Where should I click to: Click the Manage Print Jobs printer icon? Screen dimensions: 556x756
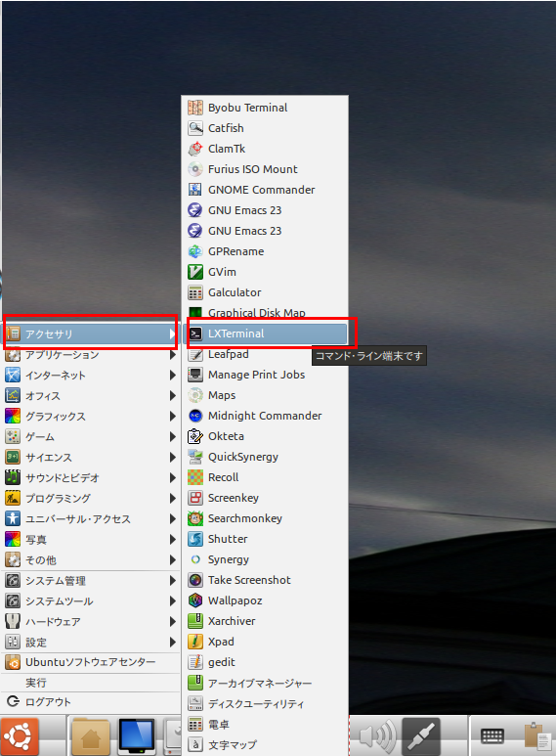tap(195, 375)
